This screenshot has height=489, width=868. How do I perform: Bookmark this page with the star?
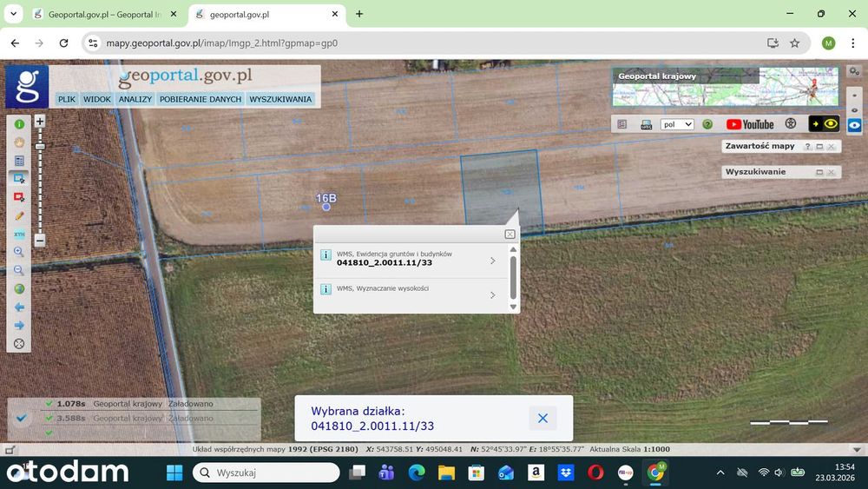tap(795, 43)
